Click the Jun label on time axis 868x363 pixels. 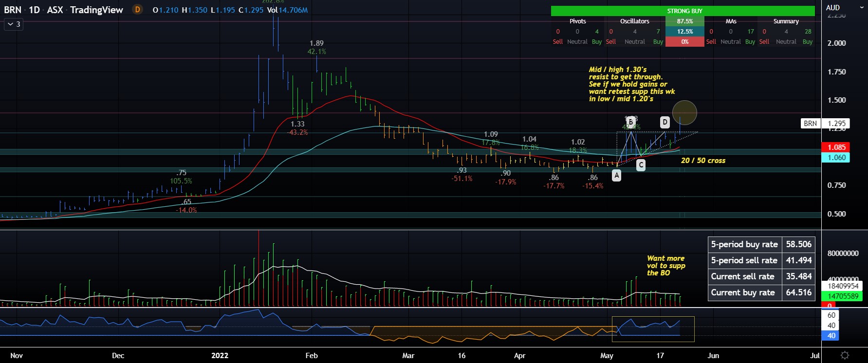(x=713, y=356)
